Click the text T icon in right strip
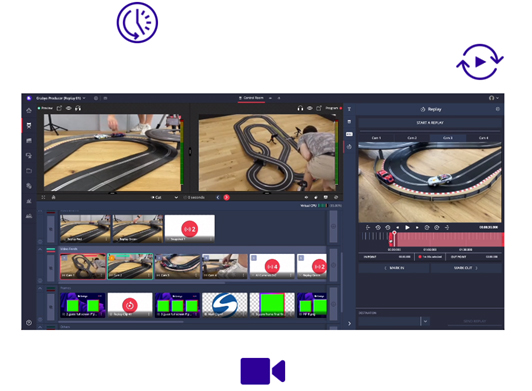The width and height of the screenshot is (532, 391). tap(349, 109)
